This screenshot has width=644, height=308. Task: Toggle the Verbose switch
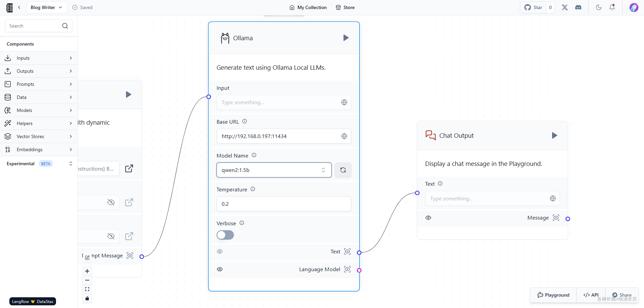point(225,235)
